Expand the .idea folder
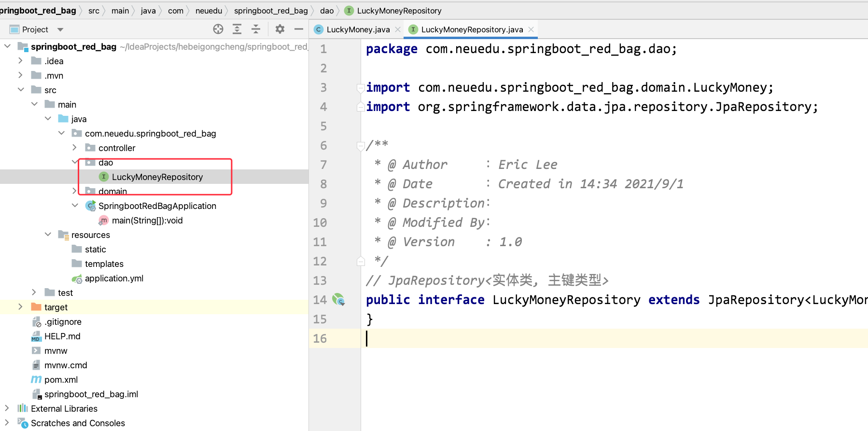This screenshot has height=431, width=868. click(20, 61)
